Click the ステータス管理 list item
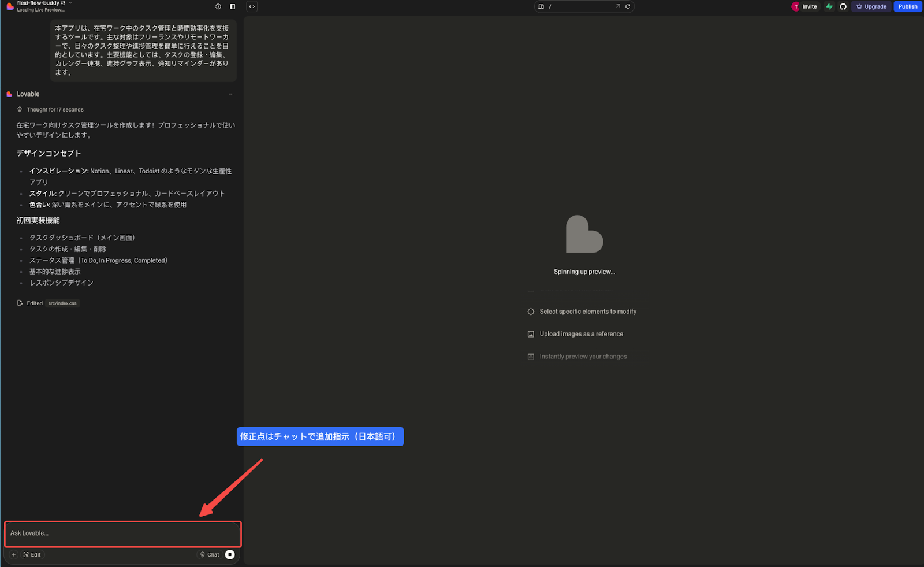The width and height of the screenshot is (924, 567). point(98,260)
